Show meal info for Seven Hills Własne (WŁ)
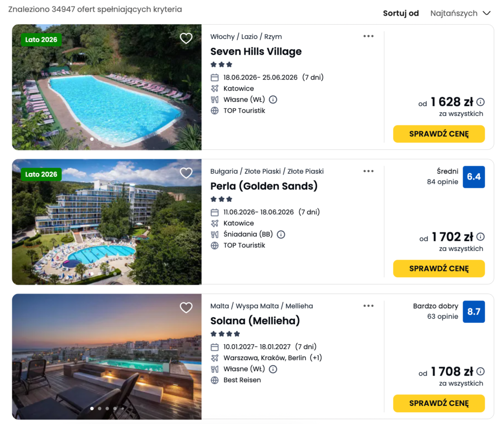 [273, 100]
